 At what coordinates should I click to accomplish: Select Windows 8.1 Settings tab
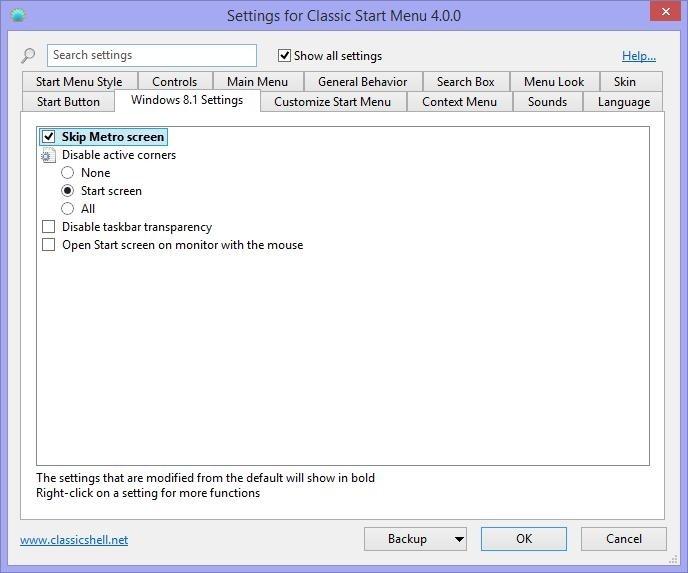point(187,100)
